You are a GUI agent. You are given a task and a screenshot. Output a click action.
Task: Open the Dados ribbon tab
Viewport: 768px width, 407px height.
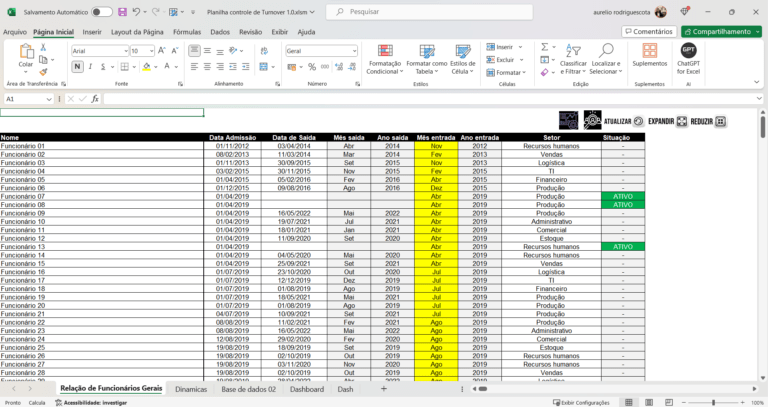click(x=220, y=32)
